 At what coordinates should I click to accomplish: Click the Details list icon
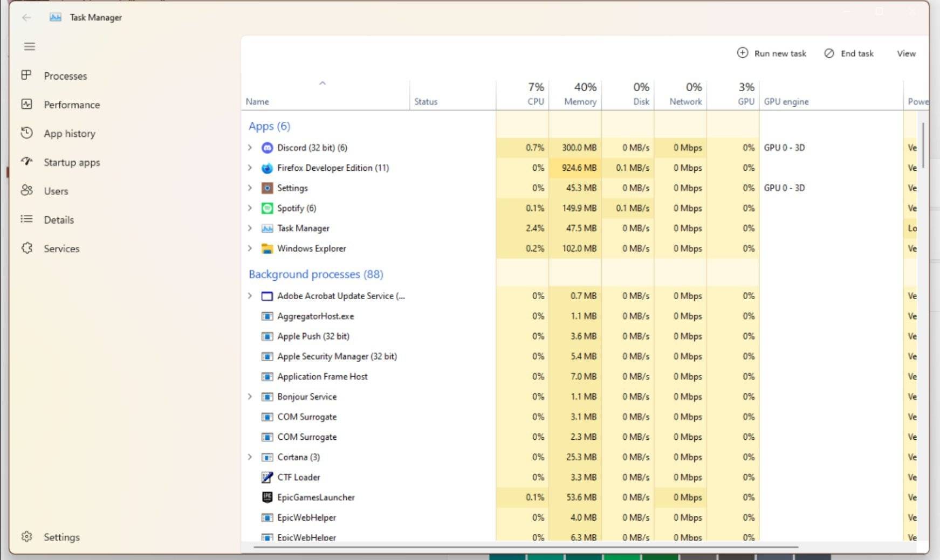26,219
